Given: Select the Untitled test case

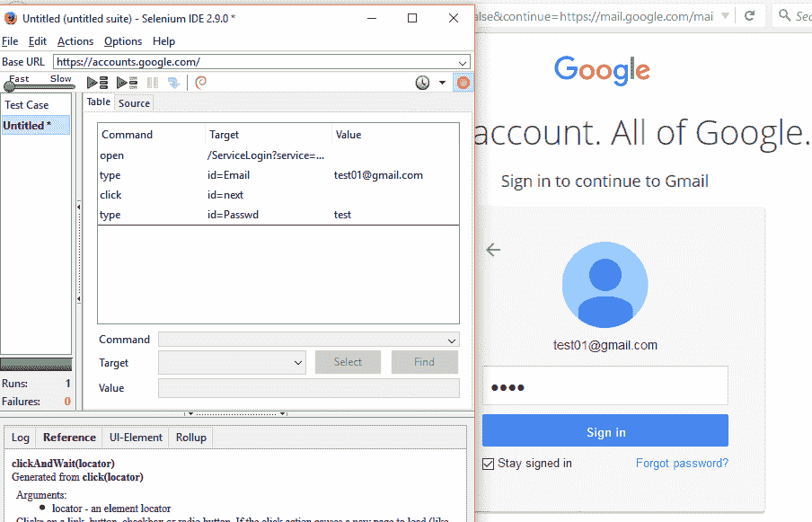Looking at the screenshot, I should click(x=35, y=125).
